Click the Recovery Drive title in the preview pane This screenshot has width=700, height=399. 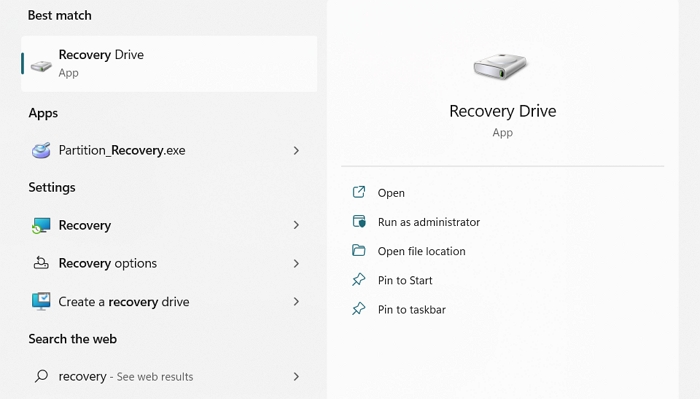click(503, 111)
